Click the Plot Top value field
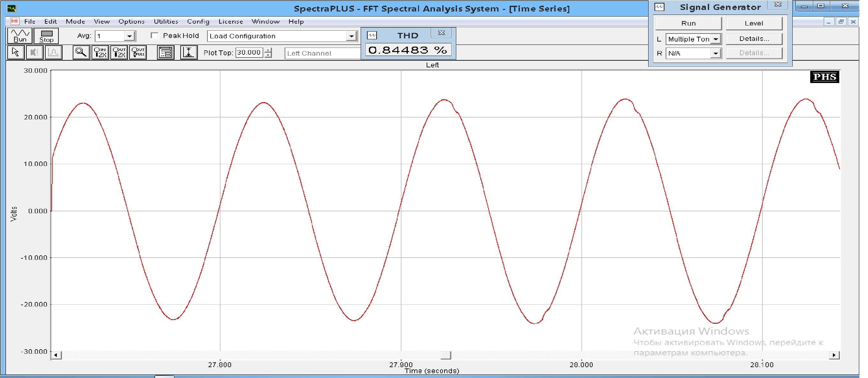868x378 pixels. tap(249, 53)
